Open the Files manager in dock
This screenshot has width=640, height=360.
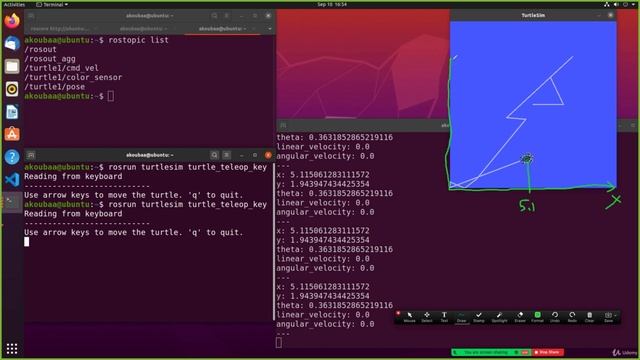(x=12, y=66)
